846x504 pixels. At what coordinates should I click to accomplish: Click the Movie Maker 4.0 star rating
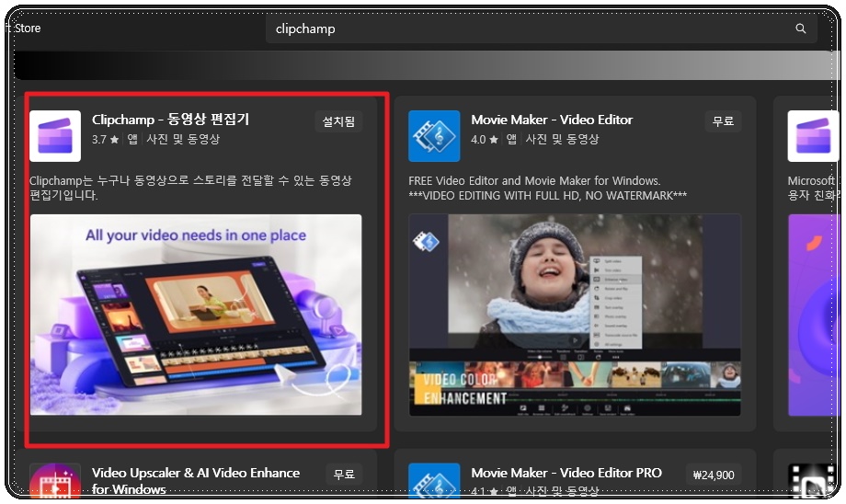484,139
